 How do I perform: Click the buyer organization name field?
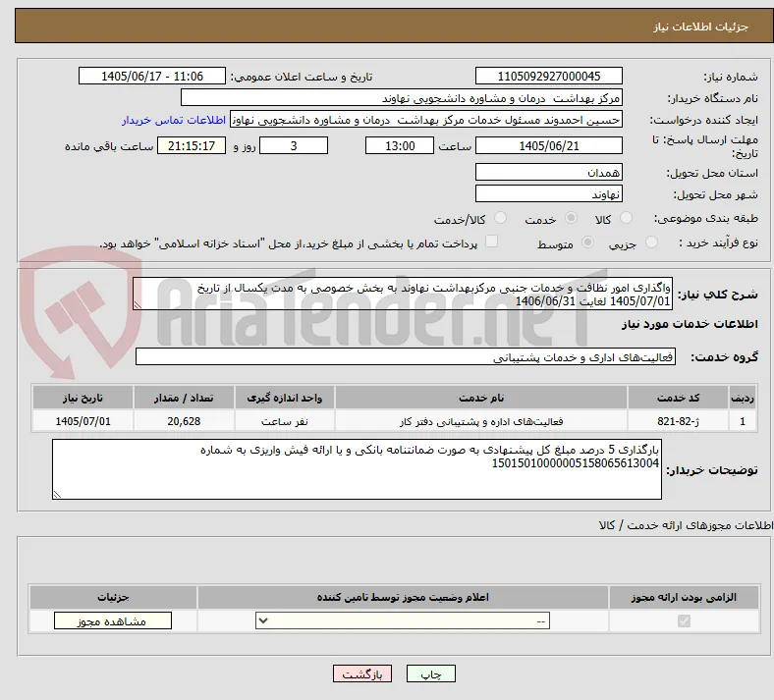(402, 97)
